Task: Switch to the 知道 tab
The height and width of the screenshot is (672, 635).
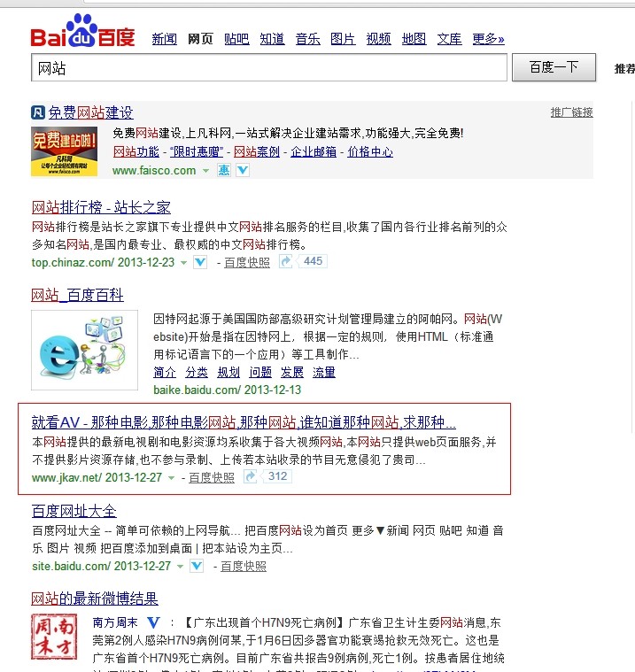Action: pyautogui.click(x=272, y=39)
